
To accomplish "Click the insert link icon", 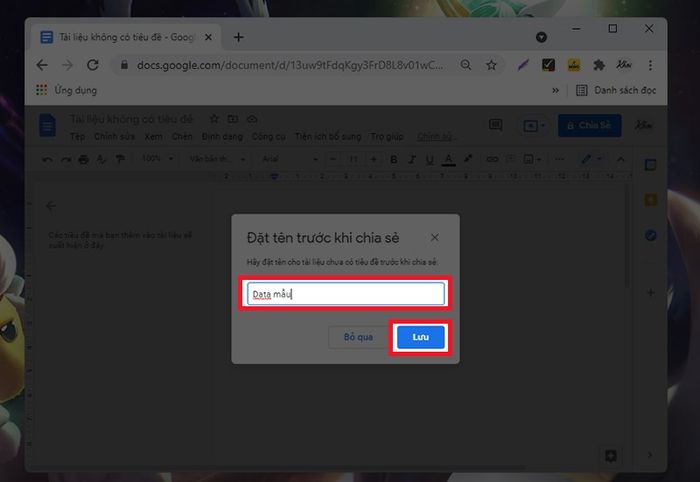I will 492,159.
